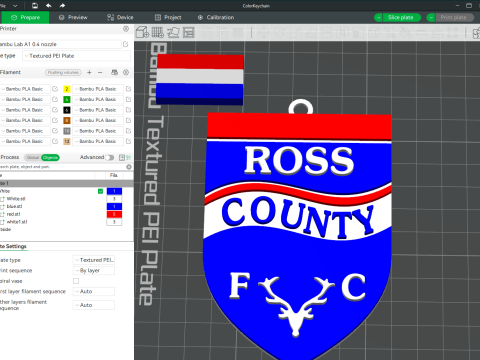Viewport: 480px width, 360px height.
Task: Open the Device tab
Action: (x=120, y=17)
